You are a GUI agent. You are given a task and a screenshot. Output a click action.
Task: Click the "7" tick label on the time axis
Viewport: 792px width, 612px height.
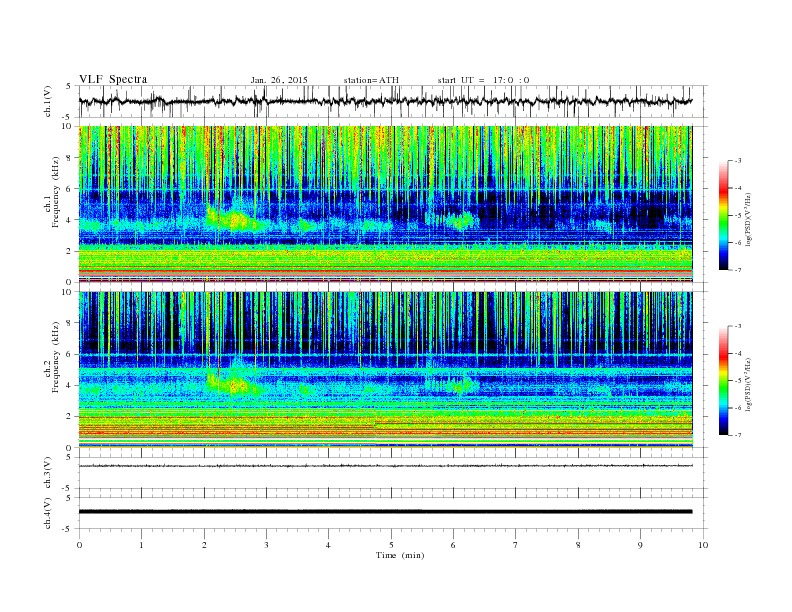click(x=516, y=545)
